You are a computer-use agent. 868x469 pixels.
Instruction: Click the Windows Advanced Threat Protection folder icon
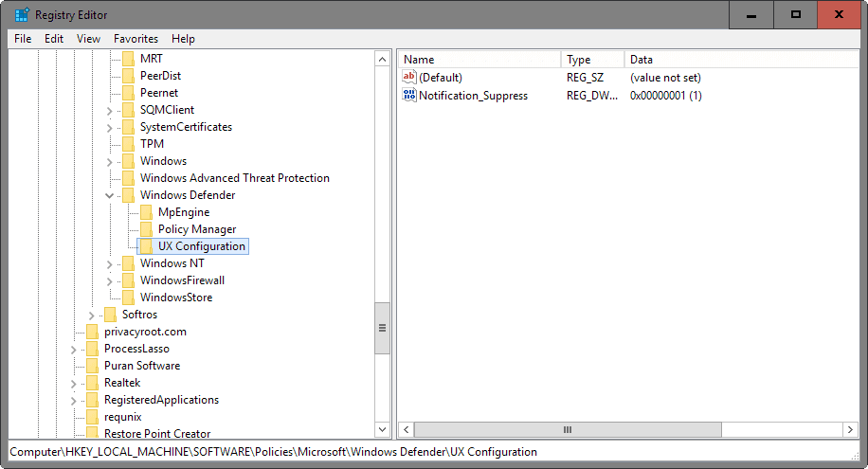128,178
